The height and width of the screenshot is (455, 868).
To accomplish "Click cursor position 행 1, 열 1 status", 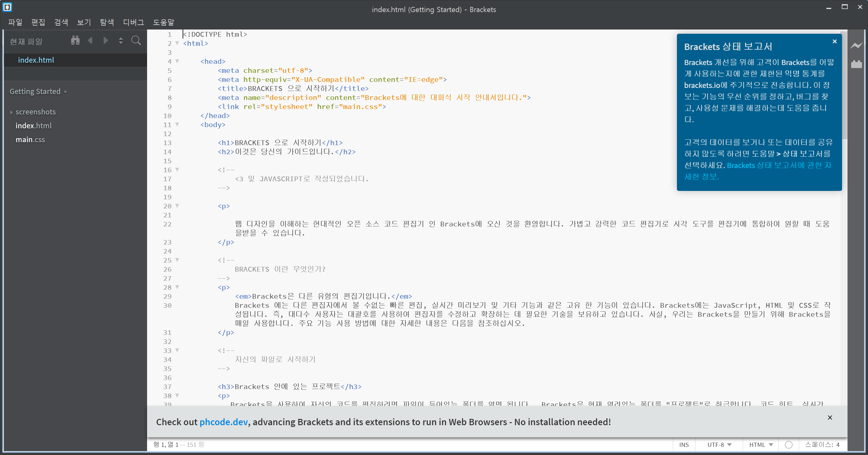I will (x=165, y=444).
